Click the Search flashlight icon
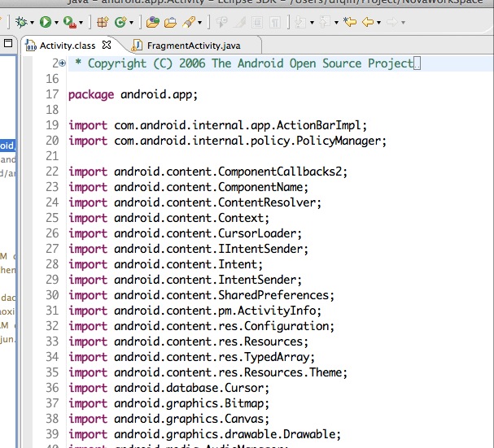The image size is (494, 448). tap(189, 22)
